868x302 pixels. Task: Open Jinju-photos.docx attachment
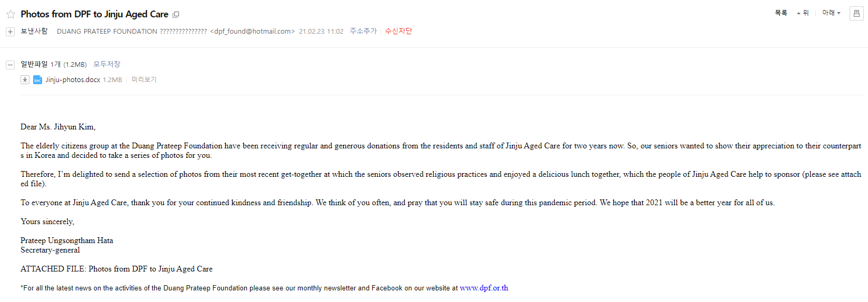click(x=73, y=79)
